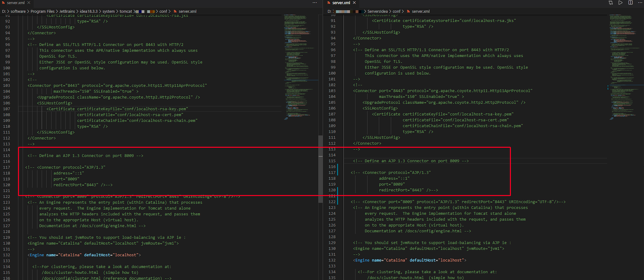Open idea18.3.3 breadcrumb segment

click(89, 11)
